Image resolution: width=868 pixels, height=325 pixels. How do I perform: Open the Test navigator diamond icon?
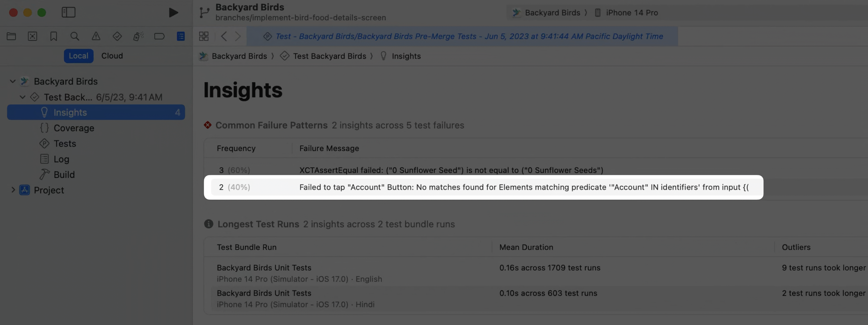(x=117, y=36)
